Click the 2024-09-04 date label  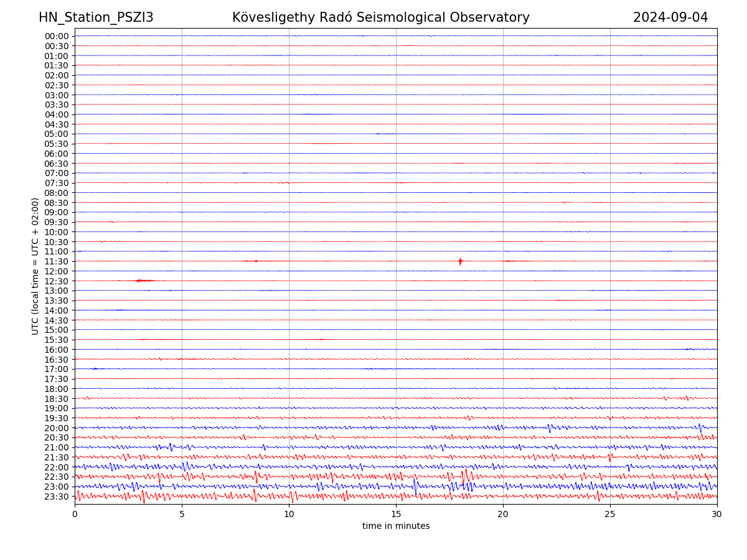pyautogui.click(x=670, y=17)
